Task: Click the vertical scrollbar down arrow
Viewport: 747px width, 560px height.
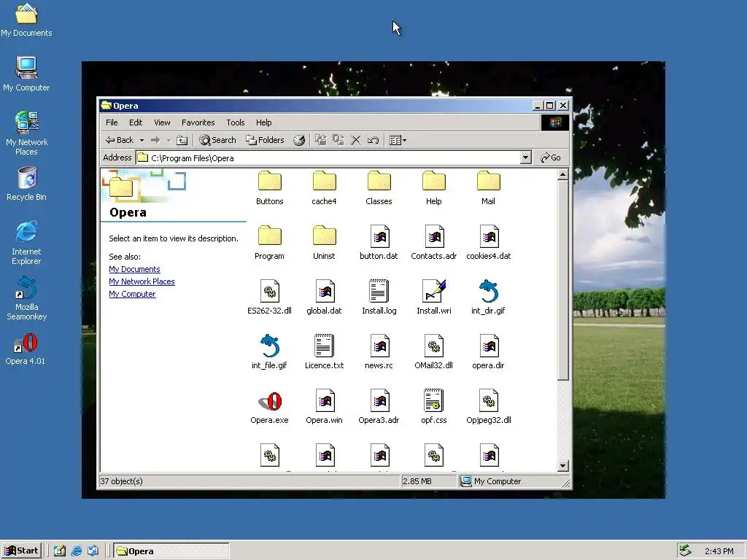Action: tap(562, 466)
